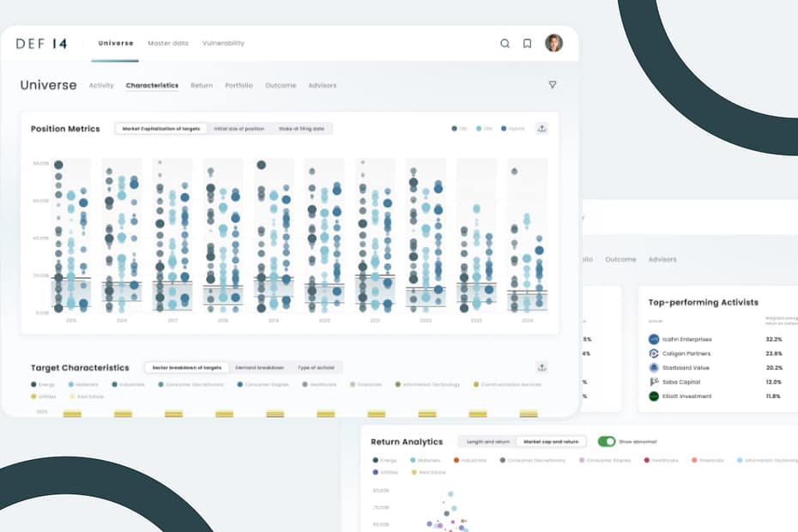The image size is (798, 532).
Task: Export the Target Characteristics chart
Action: point(541,367)
